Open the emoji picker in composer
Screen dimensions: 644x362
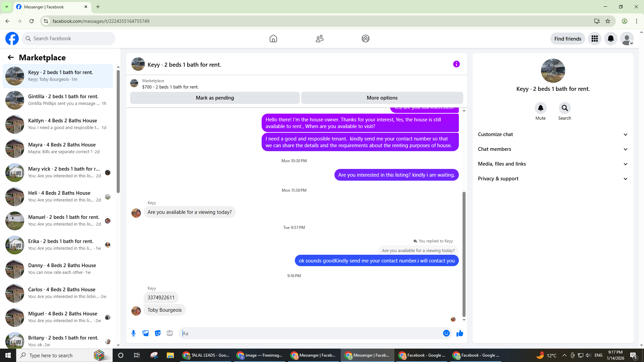point(446,333)
